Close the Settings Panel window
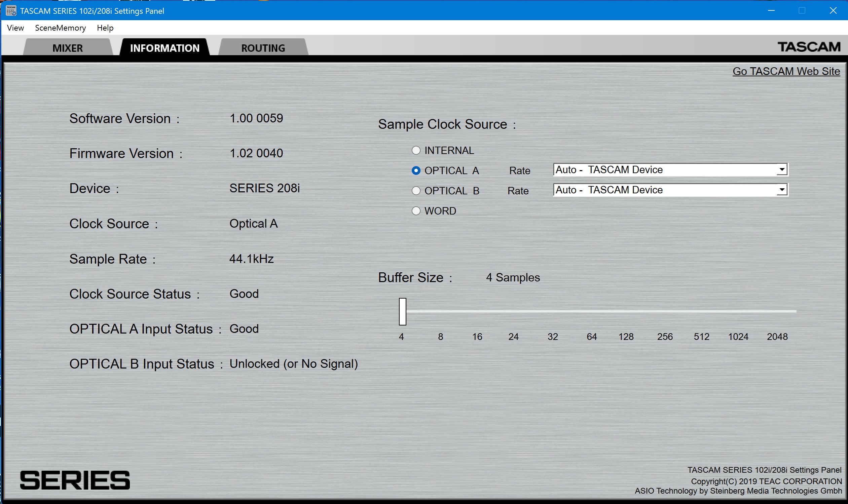This screenshot has width=848, height=504. tap(833, 10)
